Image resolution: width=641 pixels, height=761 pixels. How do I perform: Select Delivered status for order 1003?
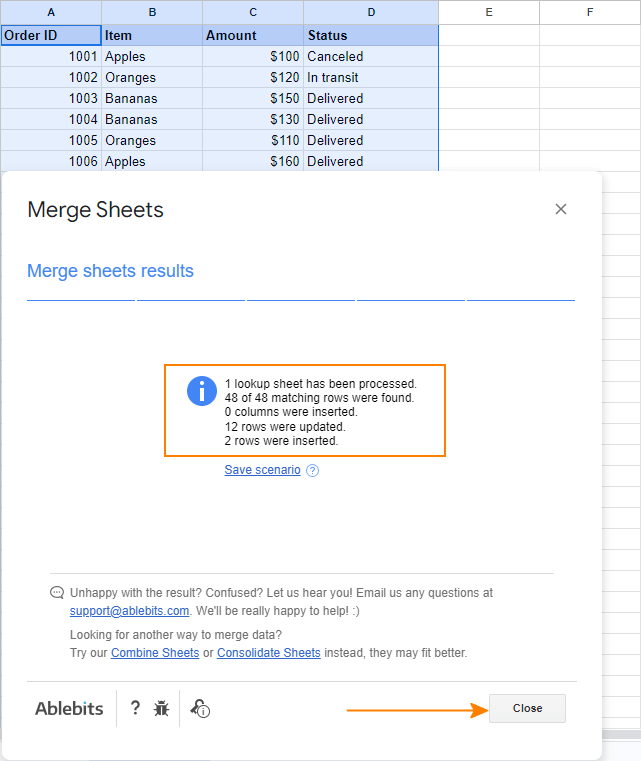(x=371, y=98)
